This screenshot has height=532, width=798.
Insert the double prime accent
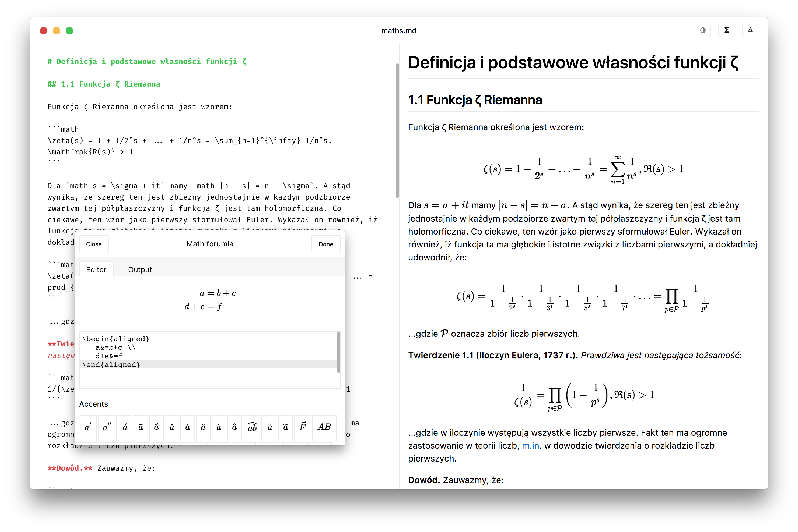(x=107, y=427)
